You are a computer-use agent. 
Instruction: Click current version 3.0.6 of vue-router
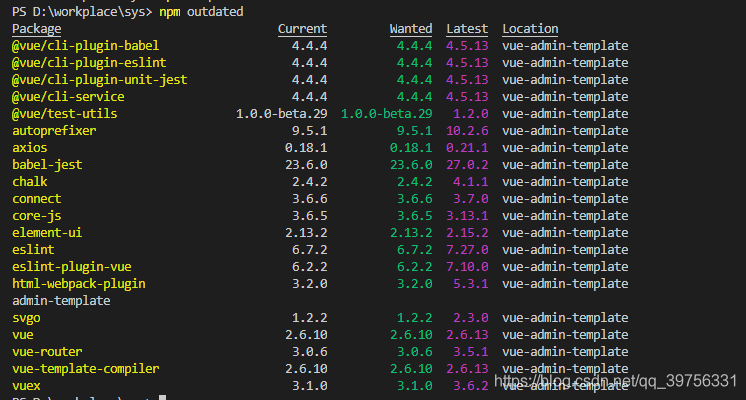310,351
